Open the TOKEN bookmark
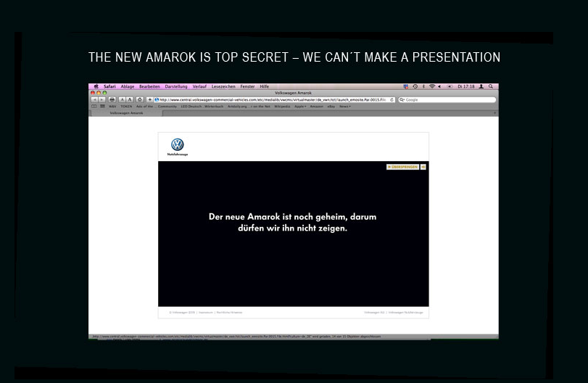588x383 pixels. (x=126, y=107)
